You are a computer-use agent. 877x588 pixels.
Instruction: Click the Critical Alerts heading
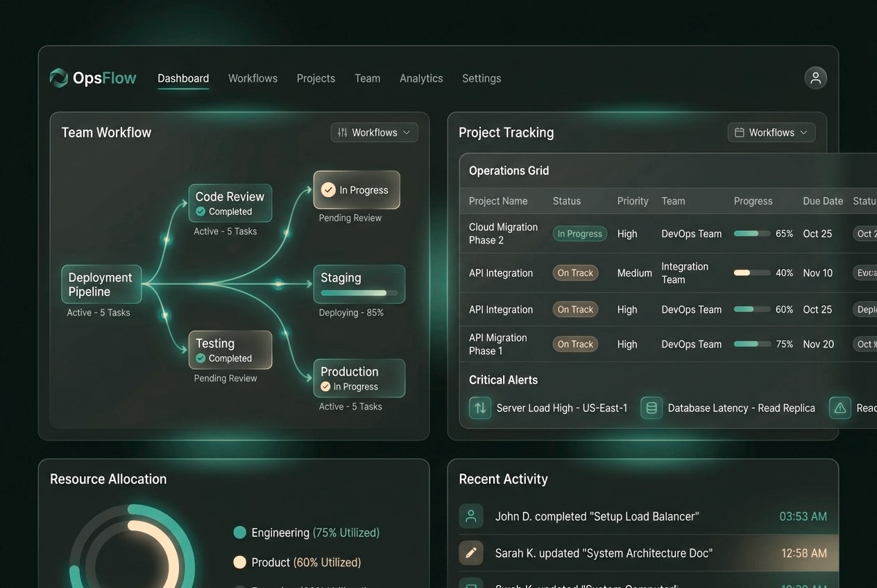[x=503, y=380]
